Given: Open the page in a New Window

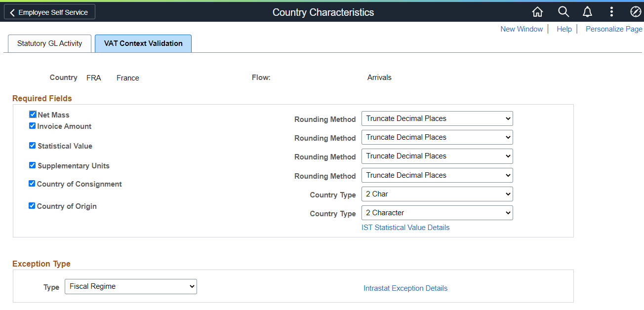Looking at the screenshot, I should (x=522, y=29).
